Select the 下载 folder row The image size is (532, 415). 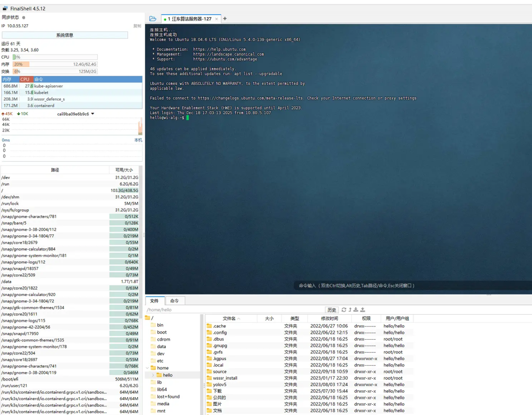tap(309, 391)
